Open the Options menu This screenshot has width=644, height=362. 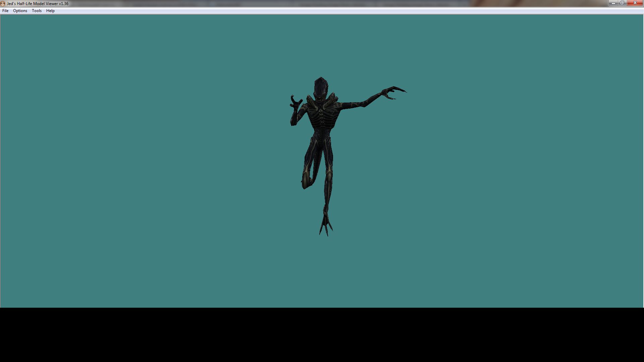pyautogui.click(x=20, y=11)
